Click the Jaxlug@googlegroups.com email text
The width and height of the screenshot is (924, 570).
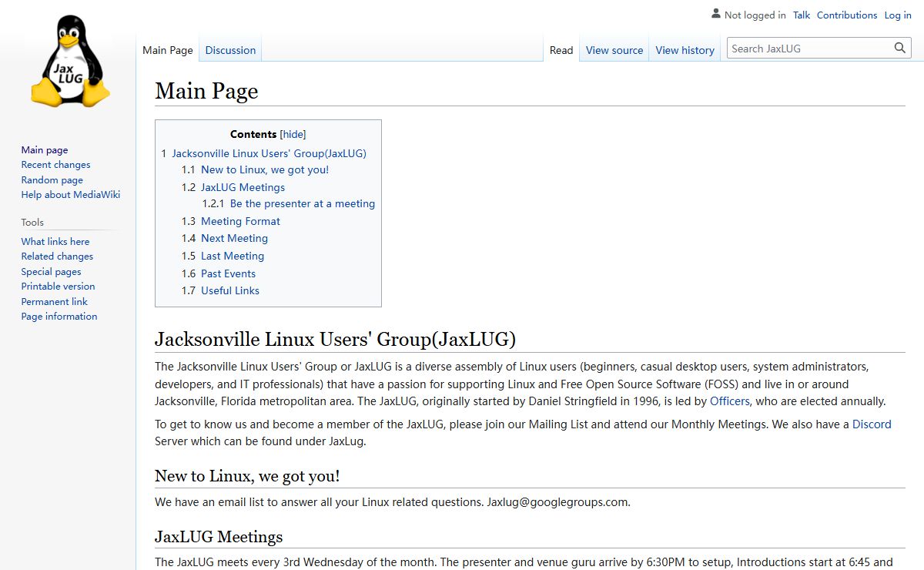557,502
